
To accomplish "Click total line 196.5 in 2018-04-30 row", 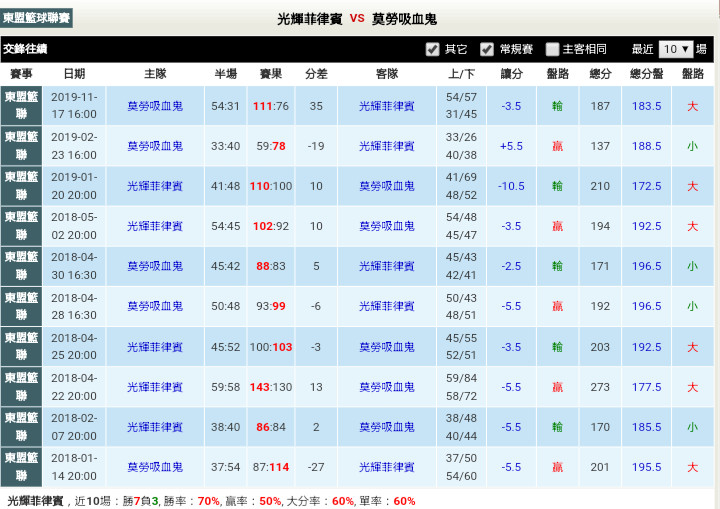I will pos(646,266).
